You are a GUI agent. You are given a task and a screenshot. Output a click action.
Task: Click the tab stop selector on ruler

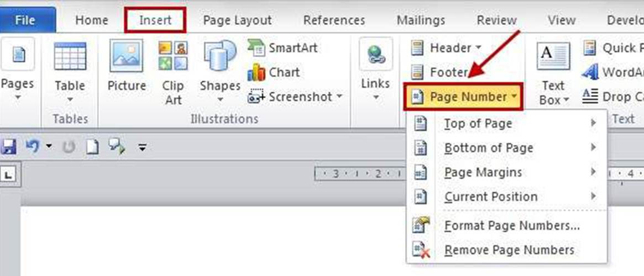pos(8,175)
